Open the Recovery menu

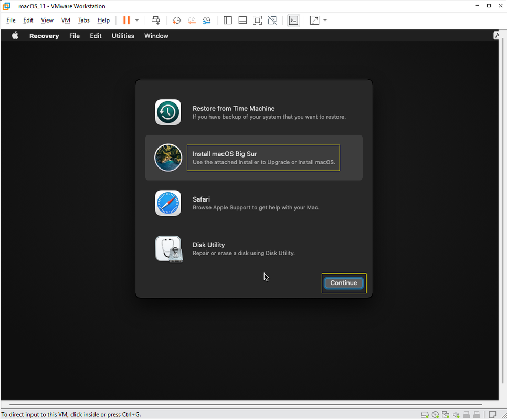point(44,36)
